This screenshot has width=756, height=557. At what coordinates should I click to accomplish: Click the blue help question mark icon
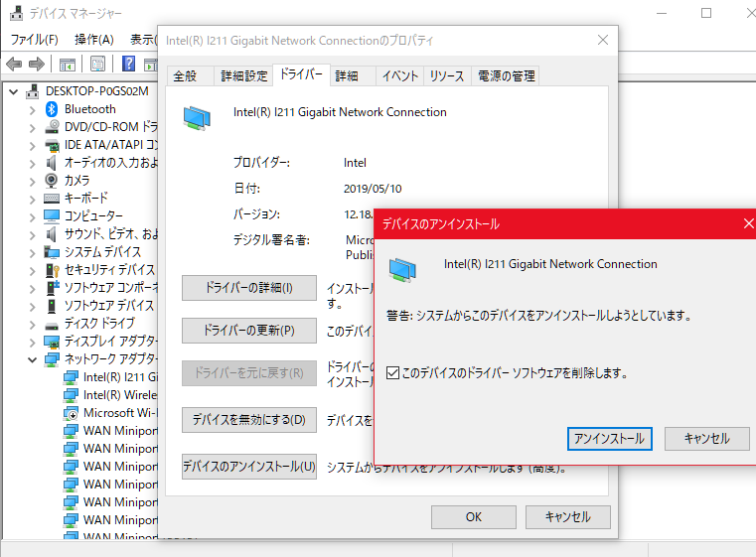tap(128, 64)
